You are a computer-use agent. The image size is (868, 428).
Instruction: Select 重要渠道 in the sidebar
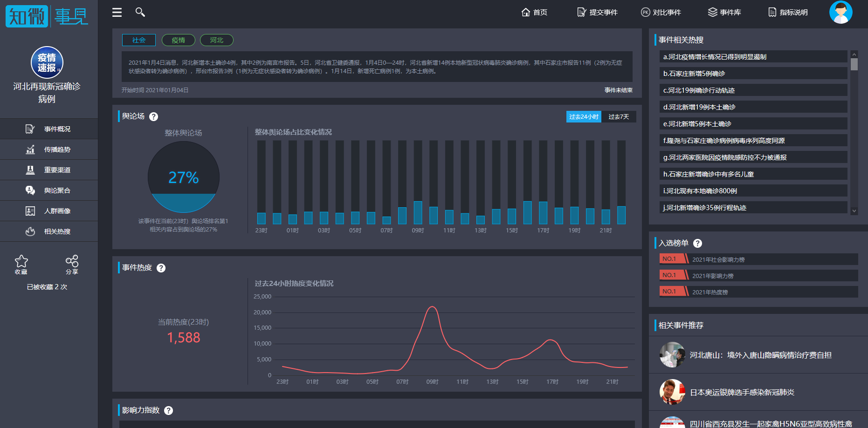(49, 170)
